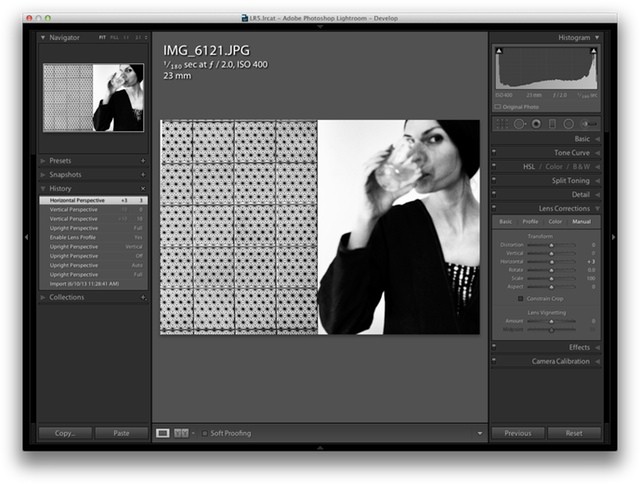640x484 pixels.
Task: Add a new preset with plus icon
Action: tap(143, 160)
